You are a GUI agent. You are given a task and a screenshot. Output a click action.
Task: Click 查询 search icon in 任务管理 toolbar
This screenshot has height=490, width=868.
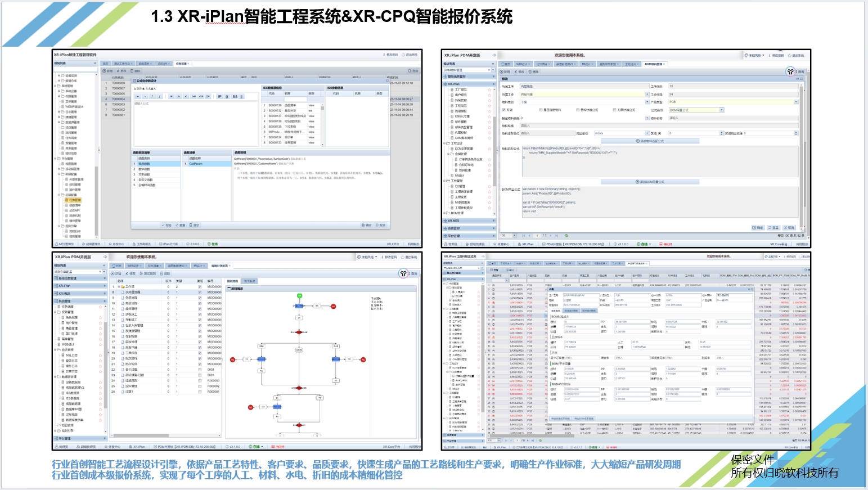(410, 71)
